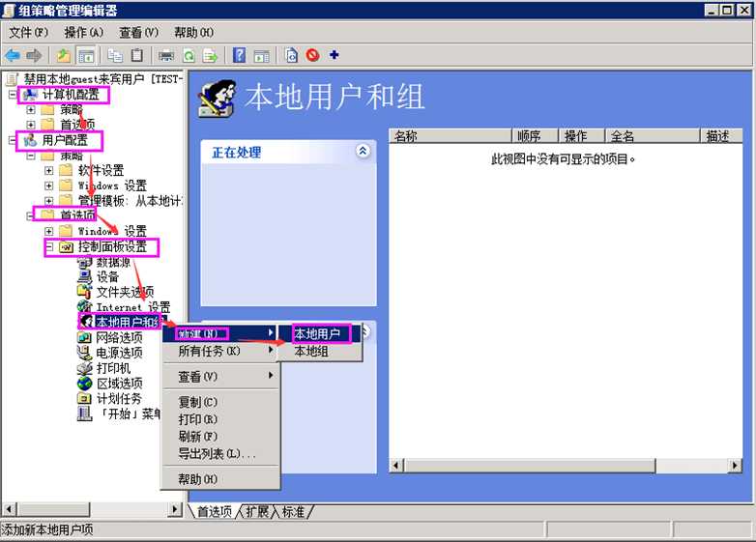756x542 pixels.
Task: Switch to the 首选项 bottom tab
Action: [x=215, y=511]
